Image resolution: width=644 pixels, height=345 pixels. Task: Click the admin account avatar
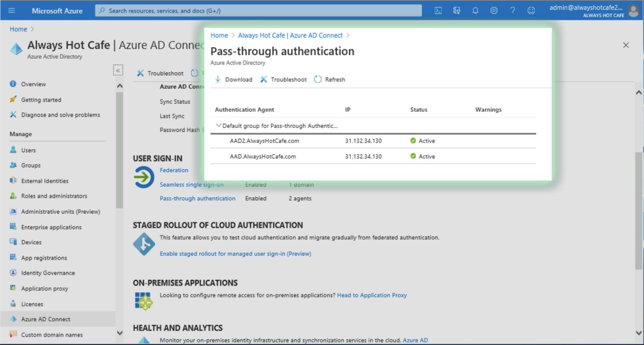633,10
